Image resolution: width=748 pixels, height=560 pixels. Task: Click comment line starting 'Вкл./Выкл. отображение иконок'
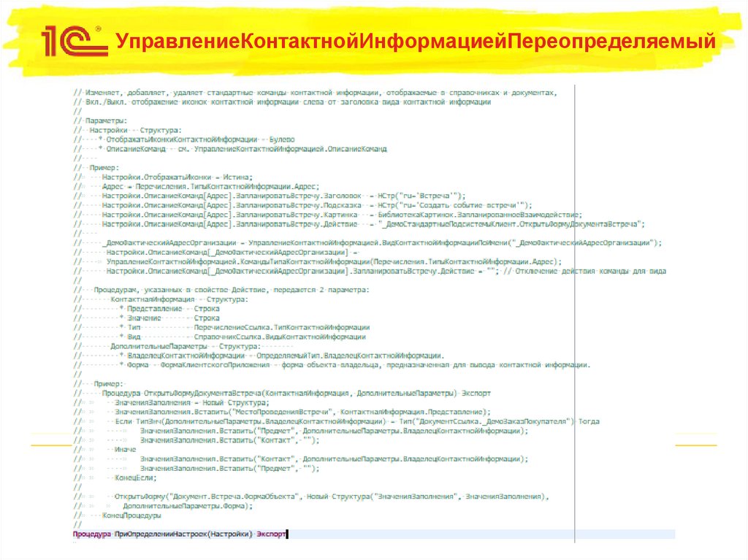tap(282, 102)
